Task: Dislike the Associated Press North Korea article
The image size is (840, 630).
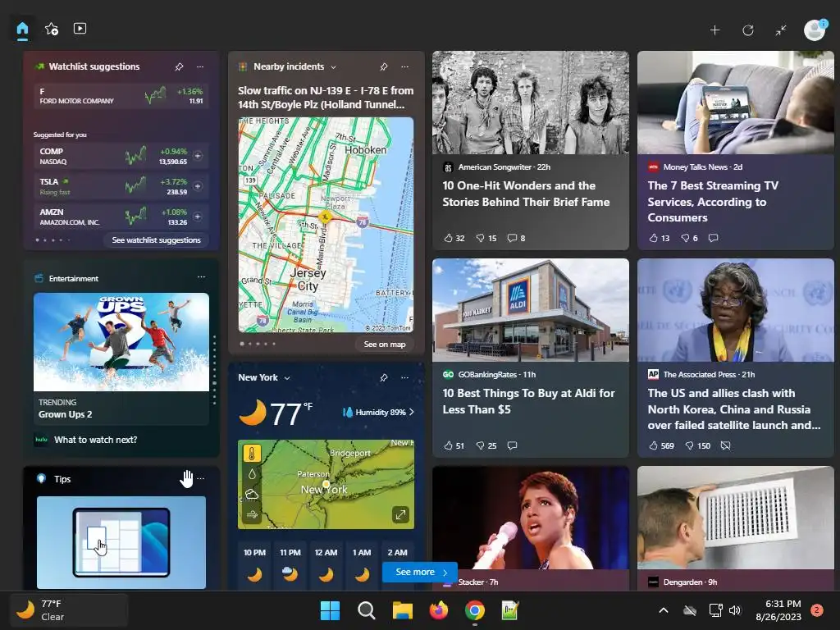Action: (697, 445)
